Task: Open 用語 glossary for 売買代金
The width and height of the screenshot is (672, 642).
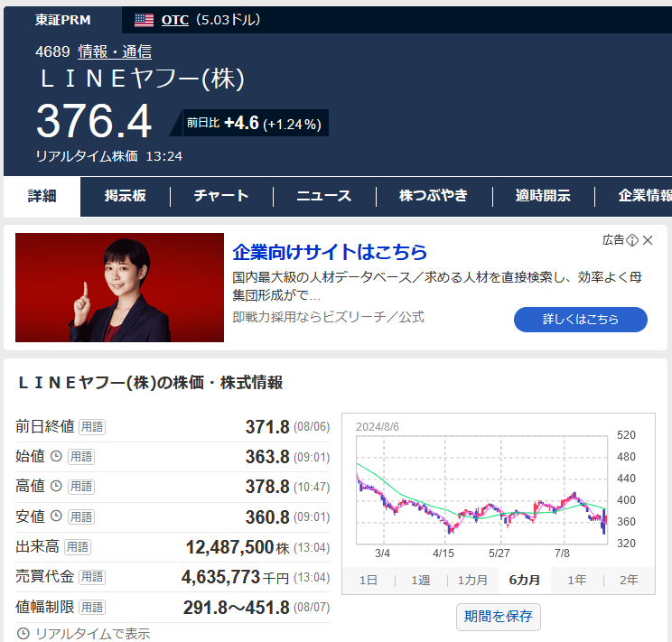Action: click(x=92, y=577)
